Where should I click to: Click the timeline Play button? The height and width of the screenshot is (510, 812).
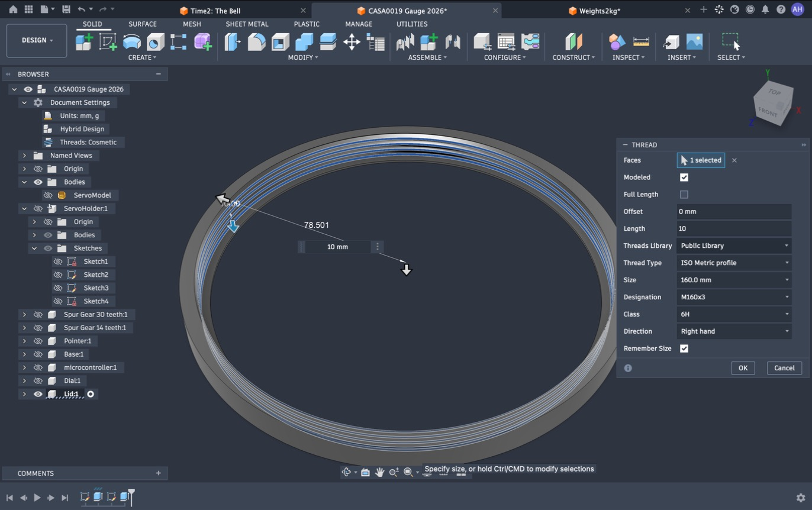pos(37,498)
